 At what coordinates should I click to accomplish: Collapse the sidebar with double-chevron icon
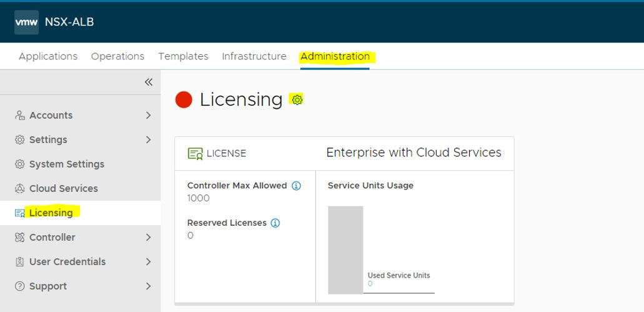[148, 82]
